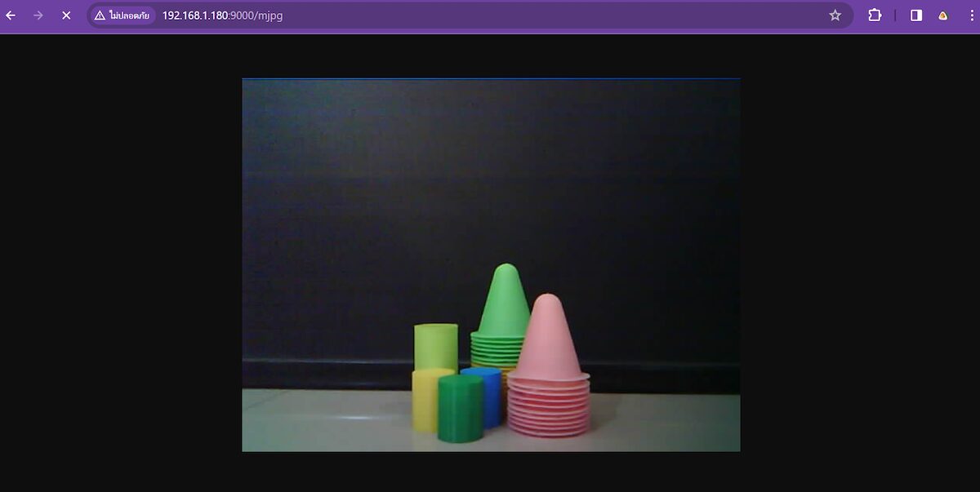
Task: Click the forward navigation arrow
Action: 38,16
